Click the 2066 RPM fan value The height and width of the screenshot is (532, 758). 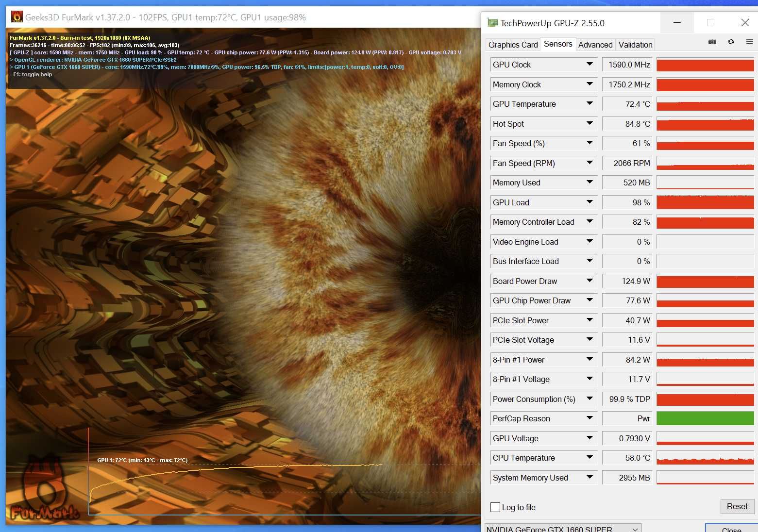pos(627,163)
